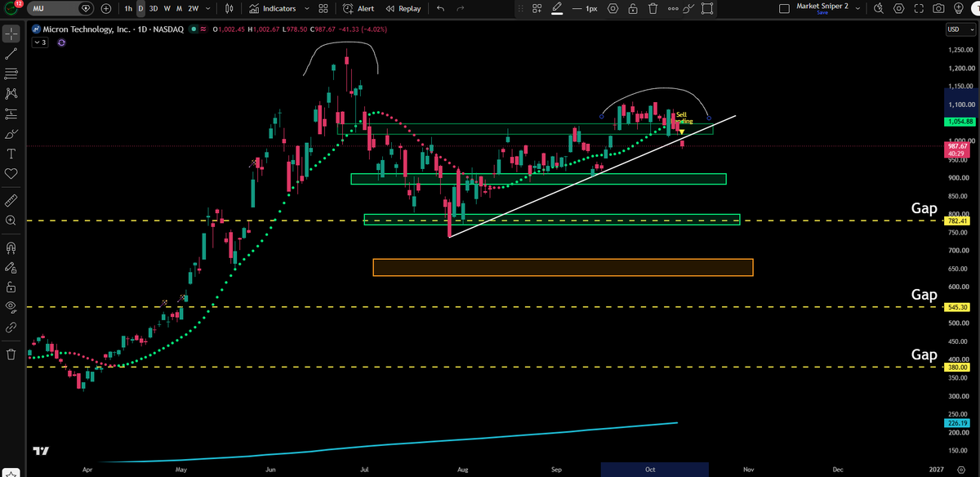Open TradingView logo at bottom left
The height and width of the screenshot is (477, 980).
coord(40,451)
